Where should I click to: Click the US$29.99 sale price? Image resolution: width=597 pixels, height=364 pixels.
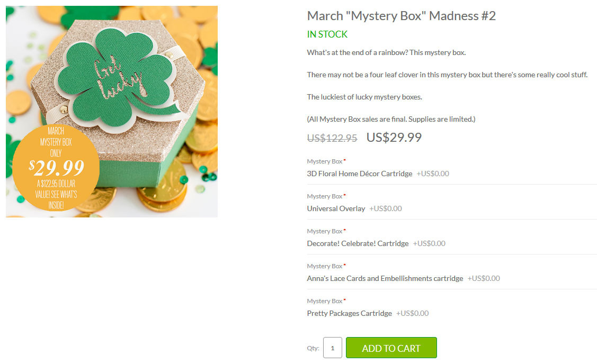[x=394, y=138]
